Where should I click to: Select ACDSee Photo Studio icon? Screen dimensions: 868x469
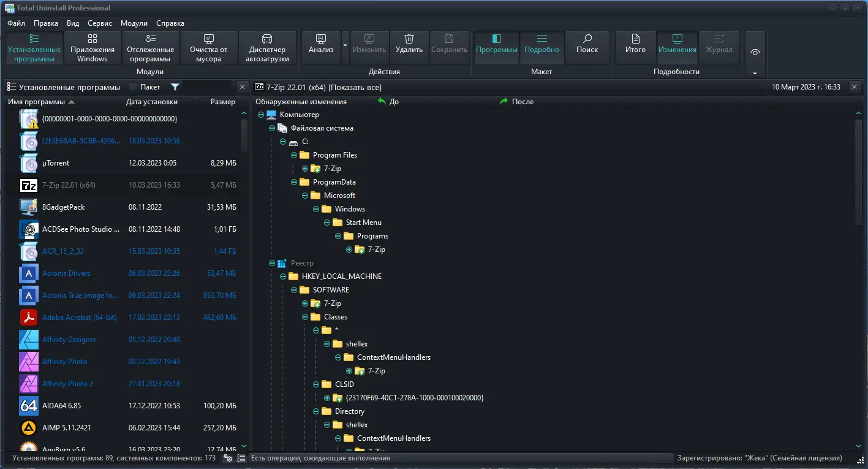[x=29, y=229]
